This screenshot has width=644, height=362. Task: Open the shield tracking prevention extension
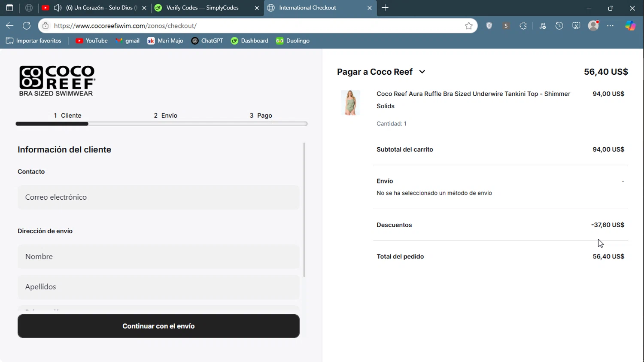click(x=489, y=26)
